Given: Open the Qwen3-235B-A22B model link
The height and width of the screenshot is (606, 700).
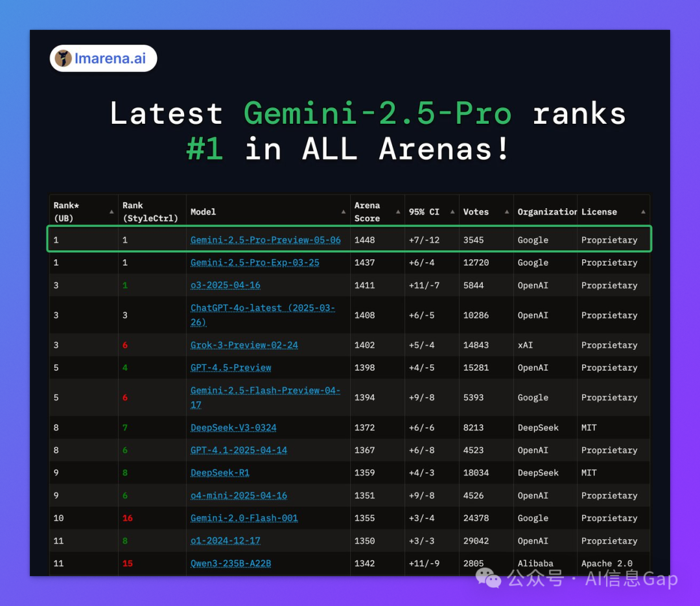Looking at the screenshot, I should tap(231, 563).
